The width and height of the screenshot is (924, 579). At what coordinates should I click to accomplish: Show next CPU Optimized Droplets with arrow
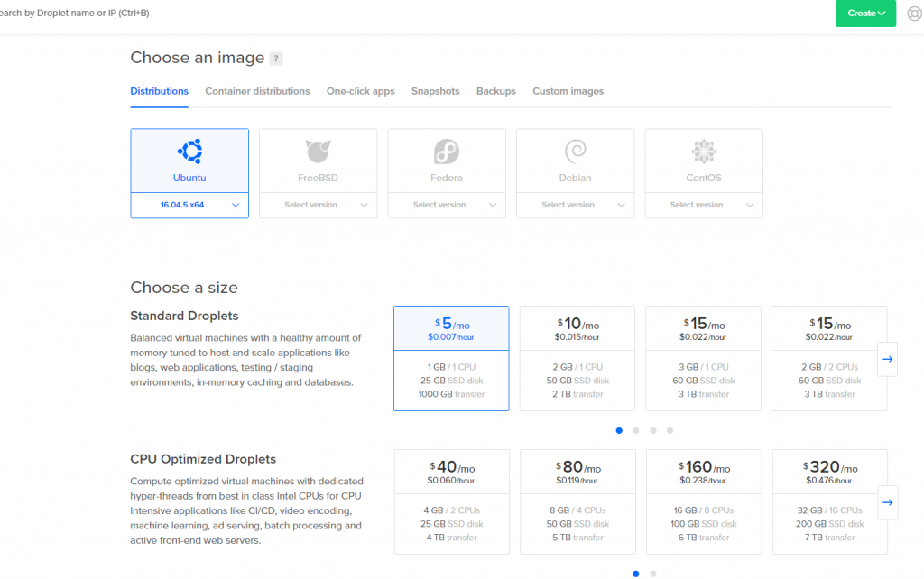[x=888, y=502]
